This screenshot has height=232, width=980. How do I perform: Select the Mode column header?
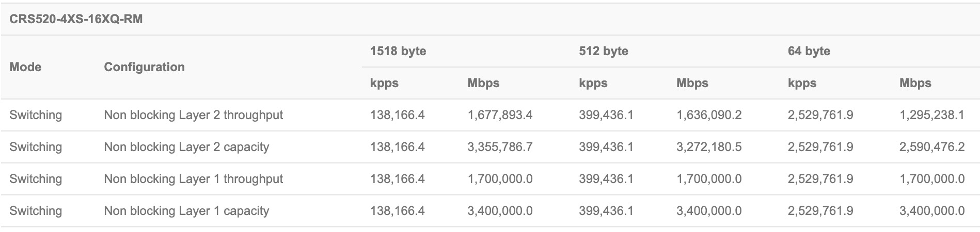[x=25, y=67]
